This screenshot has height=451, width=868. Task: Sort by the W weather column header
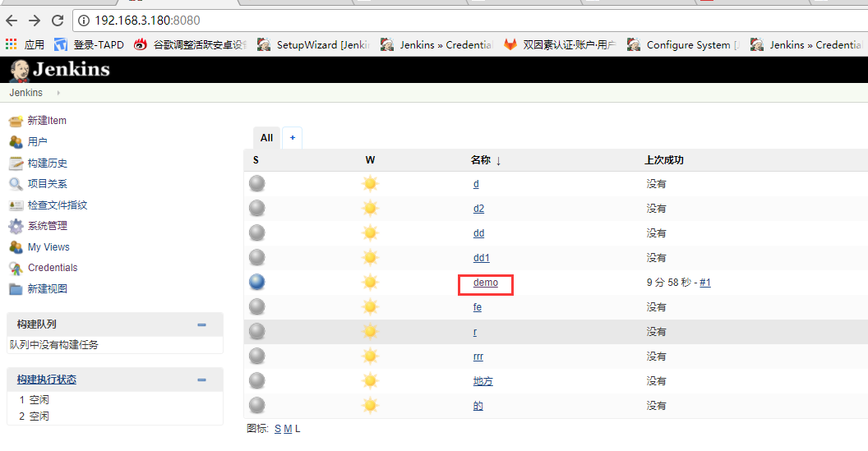click(371, 160)
